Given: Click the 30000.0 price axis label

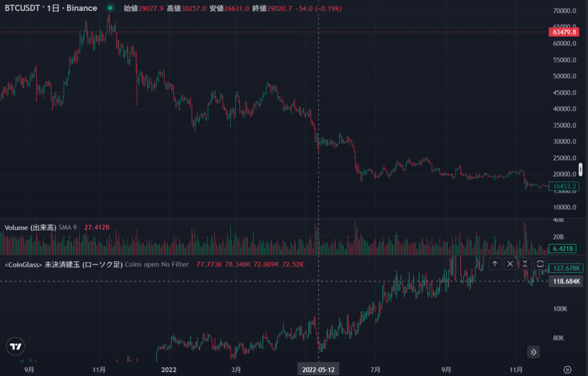Looking at the screenshot, I should 564,141.
